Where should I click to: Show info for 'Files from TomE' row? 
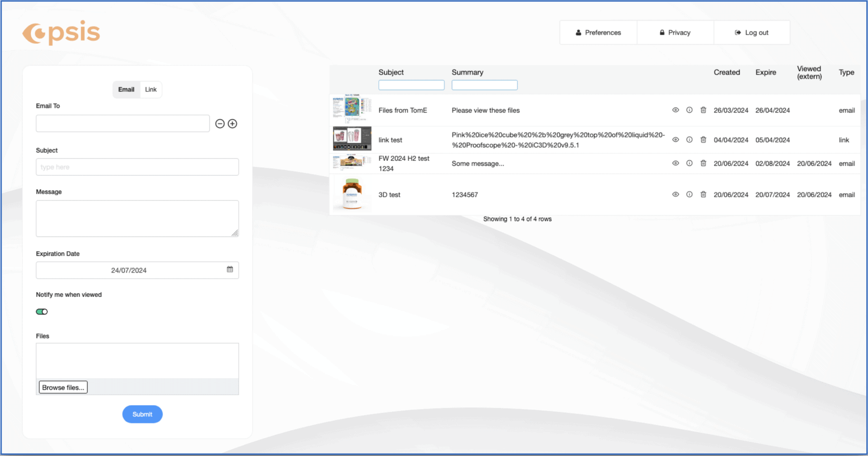[689, 110]
